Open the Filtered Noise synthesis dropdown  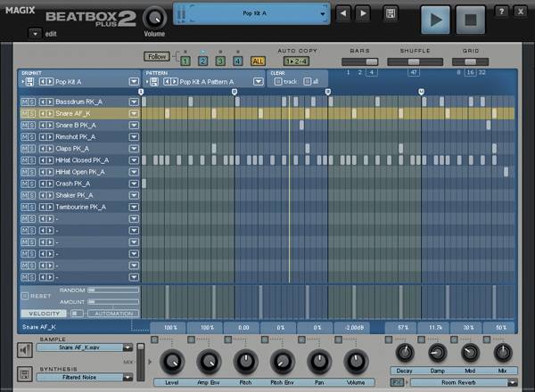(x=128, y=378)
